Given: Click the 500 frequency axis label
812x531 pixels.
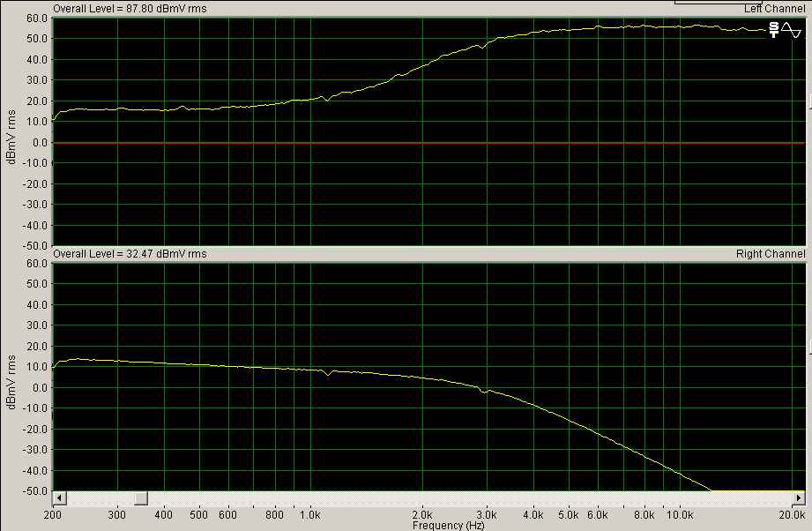Looking at the screenshot, I should pyautogui.click(x=199, y=515).
